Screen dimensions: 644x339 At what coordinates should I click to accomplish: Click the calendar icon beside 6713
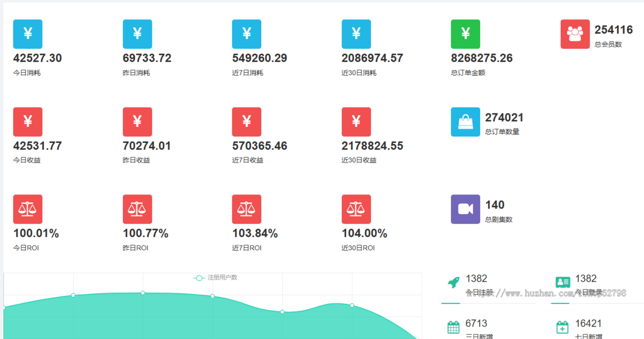[x=453, y=327]
